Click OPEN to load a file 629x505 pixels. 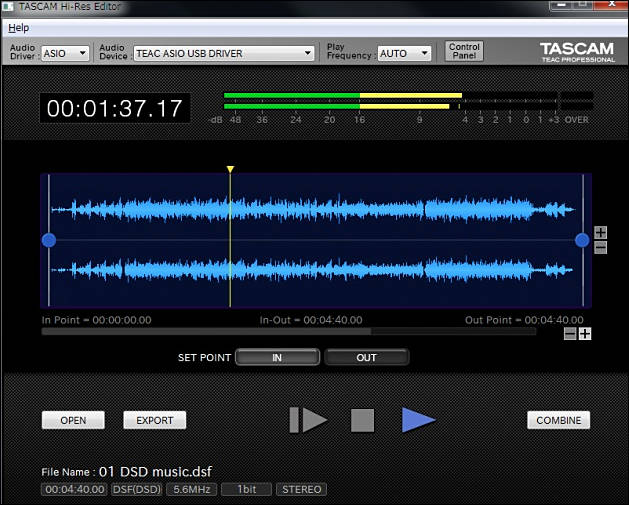pyautogui.click(x=73, y=420)
